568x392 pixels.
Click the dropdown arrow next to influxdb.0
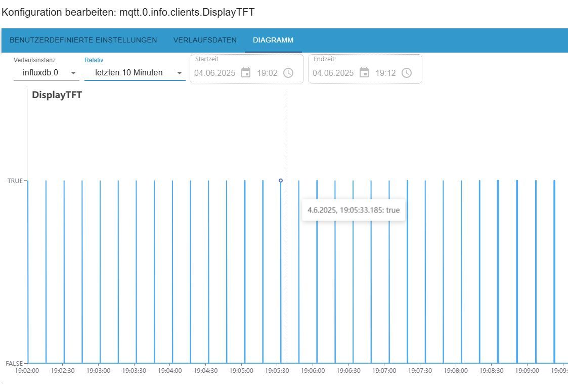73,73
